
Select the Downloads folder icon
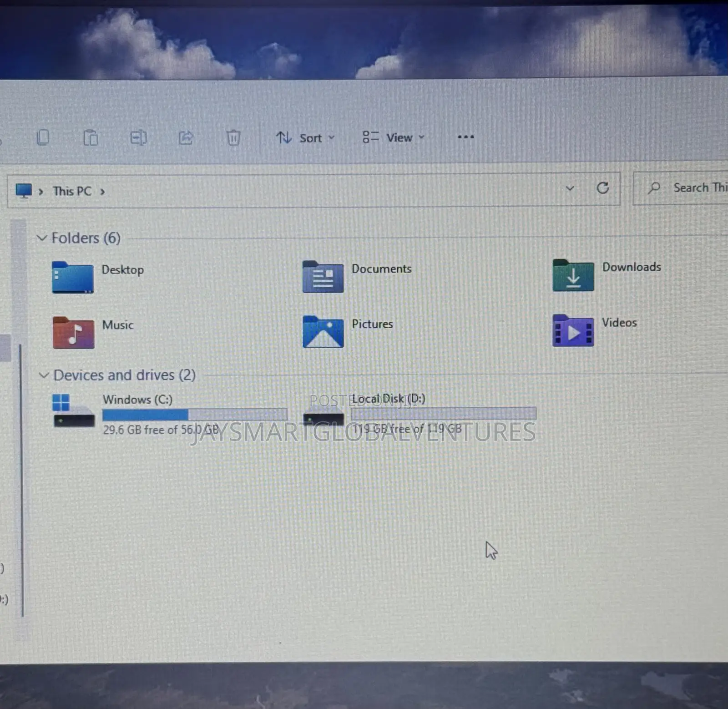[573, 275]
